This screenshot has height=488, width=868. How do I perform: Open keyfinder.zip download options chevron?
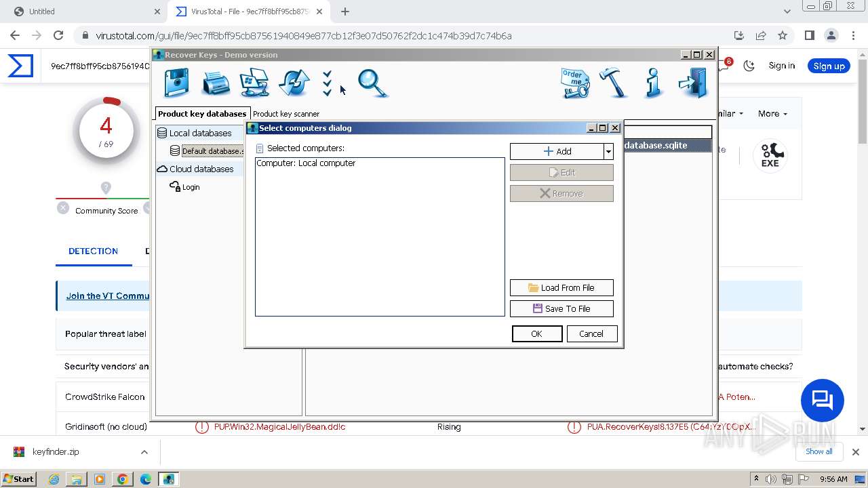144,452
